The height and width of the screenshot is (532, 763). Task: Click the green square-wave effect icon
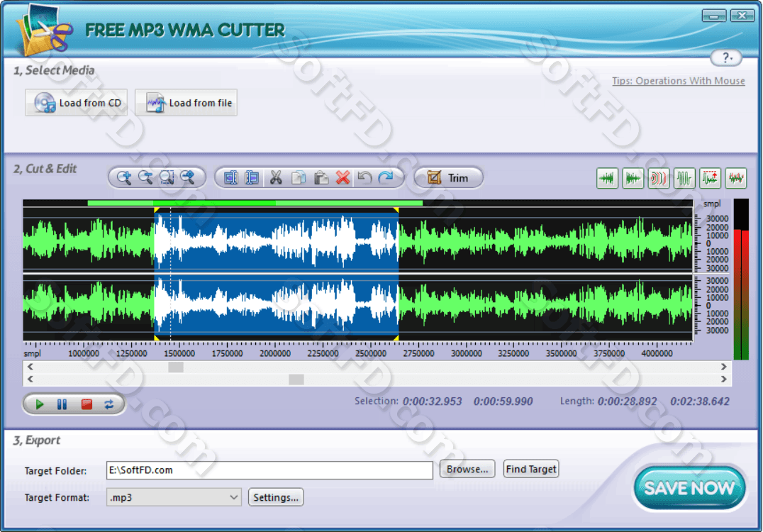pos(684,178)
